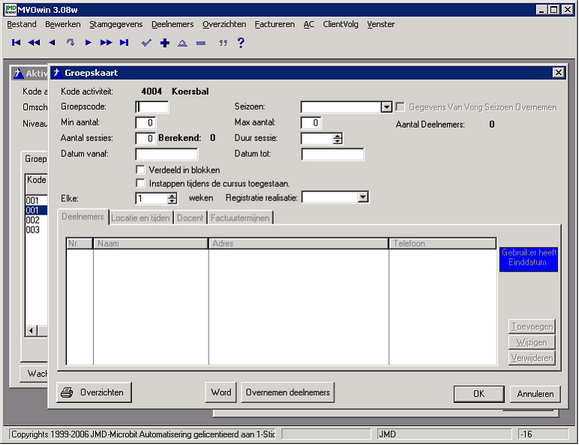Image resolution: width=579 pixels, height=445 pixels.
Task: Open the Seizoen dropdown
Action: [386, 107]
